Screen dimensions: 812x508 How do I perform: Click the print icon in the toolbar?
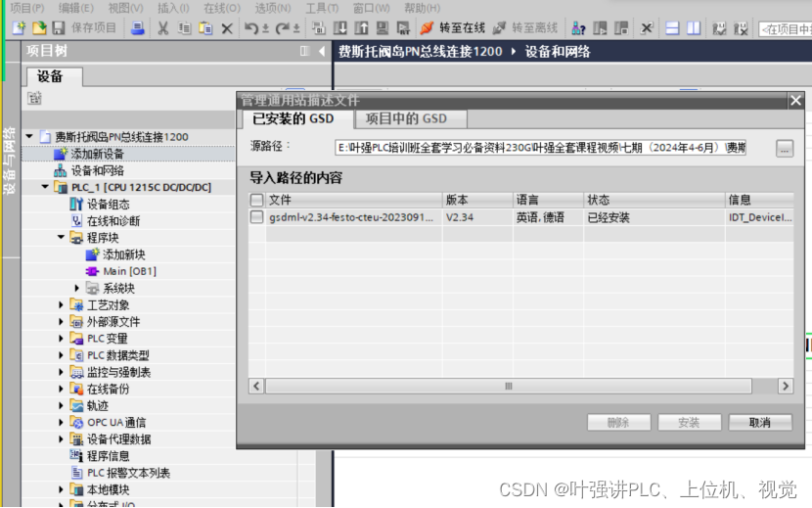coord(137,28)
